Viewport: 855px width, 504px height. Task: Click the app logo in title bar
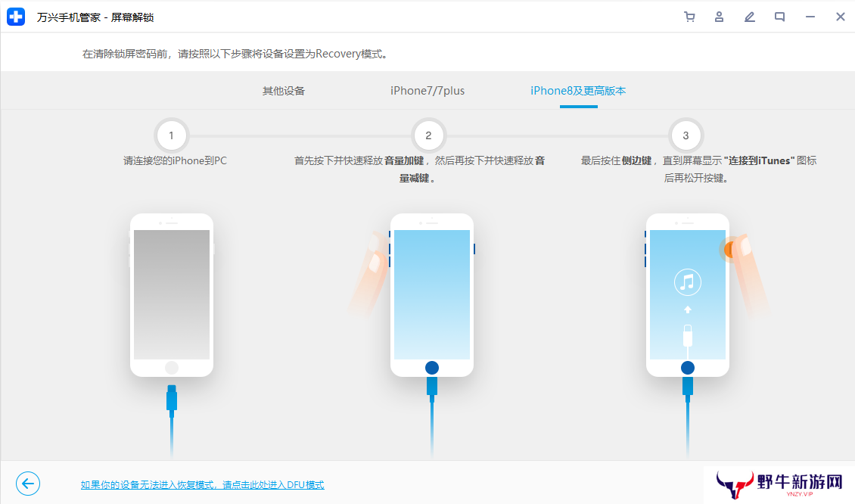click(x=16, y=17)
